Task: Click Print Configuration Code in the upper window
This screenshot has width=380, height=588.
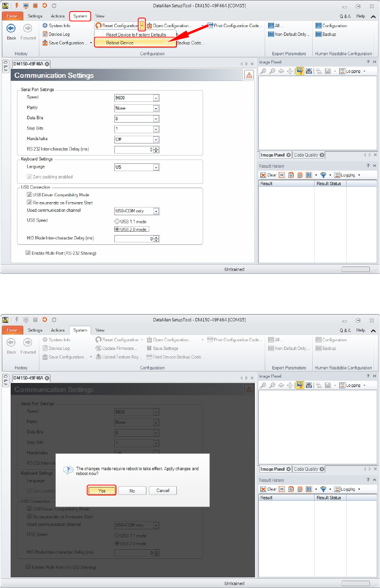Action: tap(235, 26)
